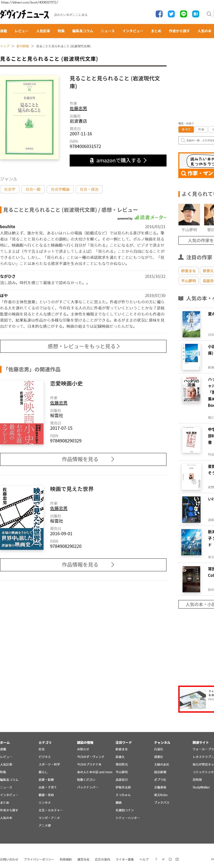Click footer link バックナンバー
The height and width of the screenshot is (868, 214).
(88, 787)
